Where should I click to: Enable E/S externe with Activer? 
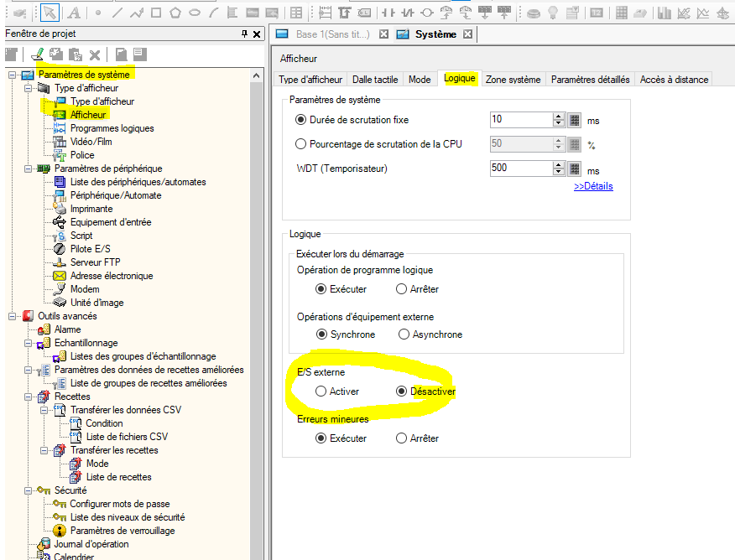[321, 391]
